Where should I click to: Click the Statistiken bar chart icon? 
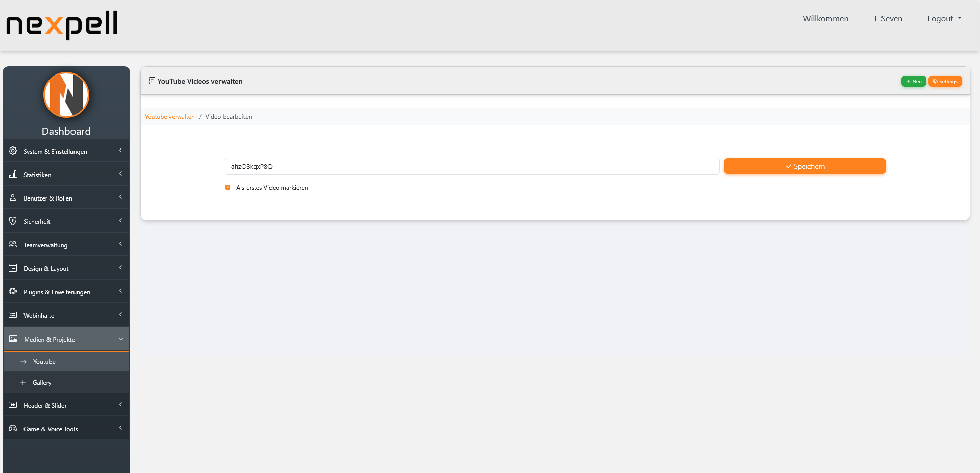click(12, 174)
